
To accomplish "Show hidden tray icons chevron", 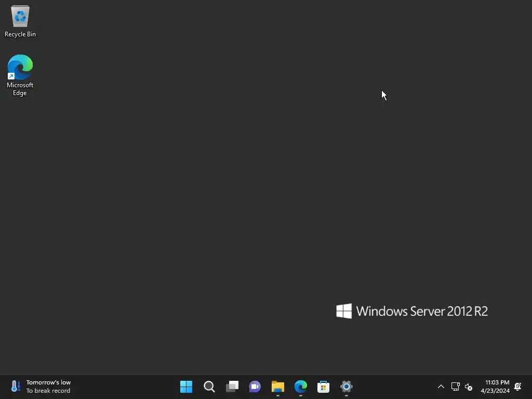I will pos(441,387).
